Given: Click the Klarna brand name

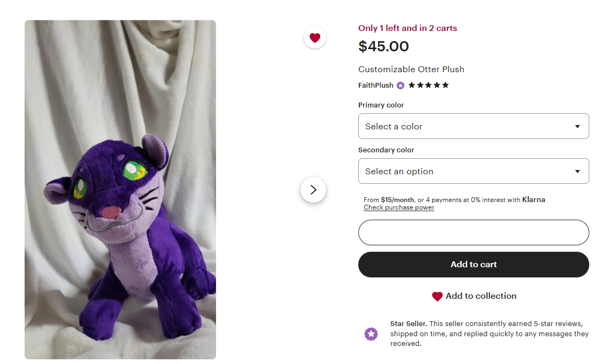Looking at the screenshot, I should click(534, 200).
